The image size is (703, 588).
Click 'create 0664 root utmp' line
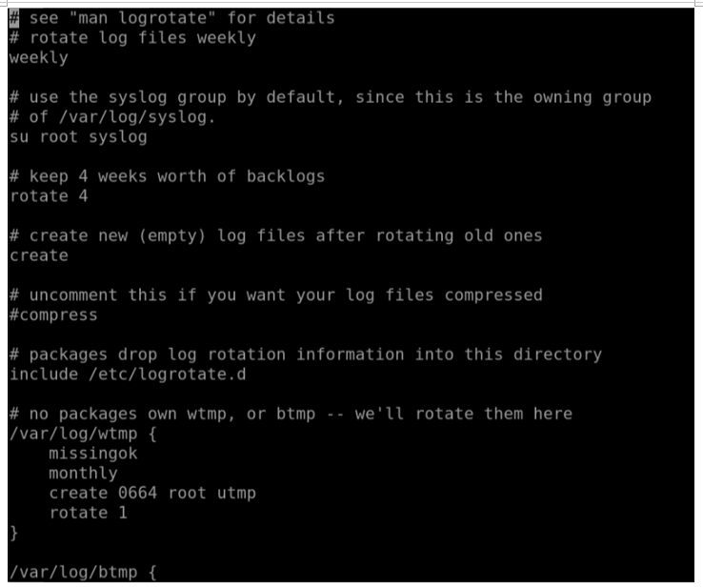(x=152, y=493)
